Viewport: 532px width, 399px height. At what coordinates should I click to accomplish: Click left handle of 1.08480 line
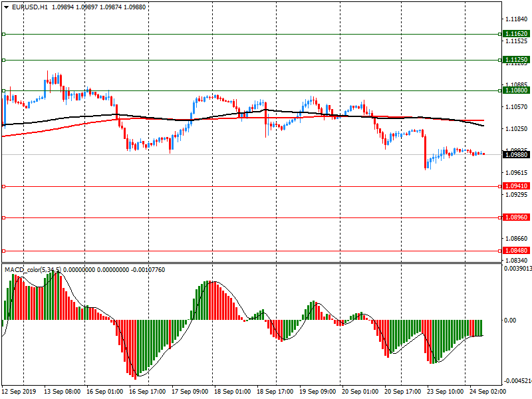coord(4,251)
